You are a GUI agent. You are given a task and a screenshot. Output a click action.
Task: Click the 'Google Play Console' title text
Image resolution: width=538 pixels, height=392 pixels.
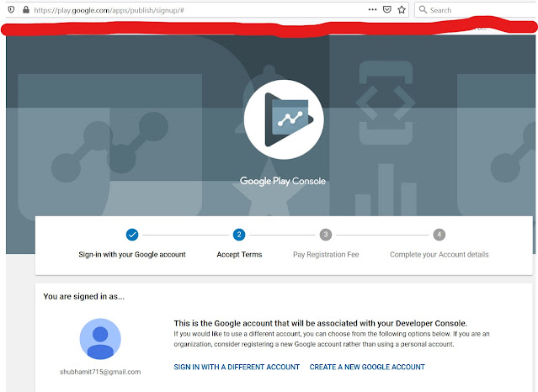283,181
